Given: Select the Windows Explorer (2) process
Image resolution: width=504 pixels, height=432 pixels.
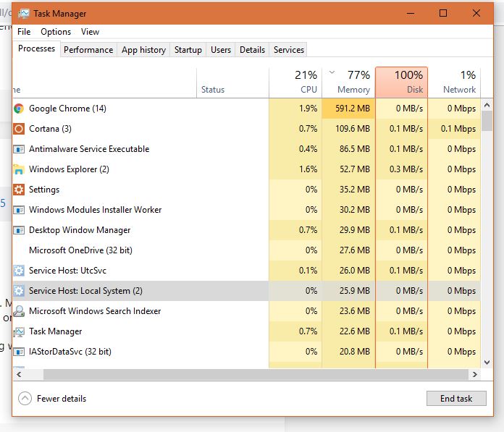Looking at the screenshot, I should pyautogui.click(x=69, y=169).
